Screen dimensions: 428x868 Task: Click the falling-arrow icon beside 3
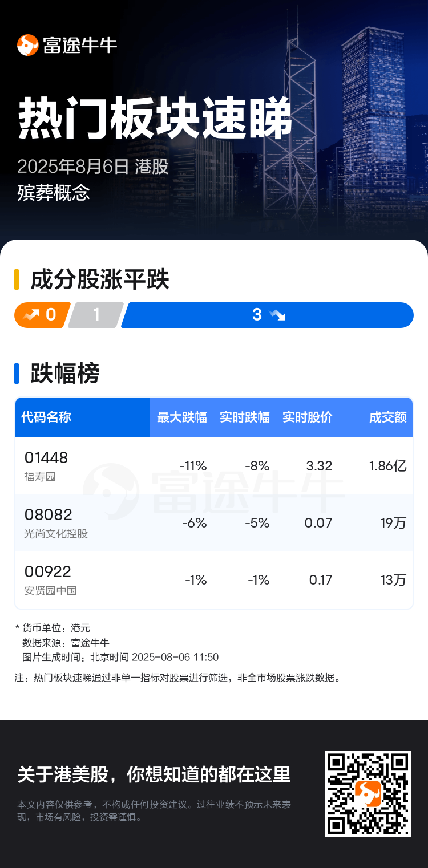[x=277, y=315]
